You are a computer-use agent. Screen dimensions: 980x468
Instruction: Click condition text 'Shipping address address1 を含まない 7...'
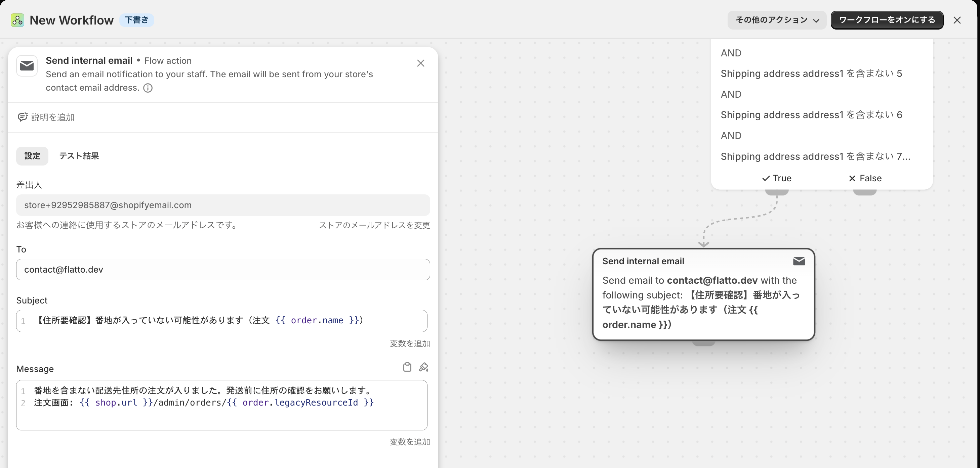[x=815, y=156]
